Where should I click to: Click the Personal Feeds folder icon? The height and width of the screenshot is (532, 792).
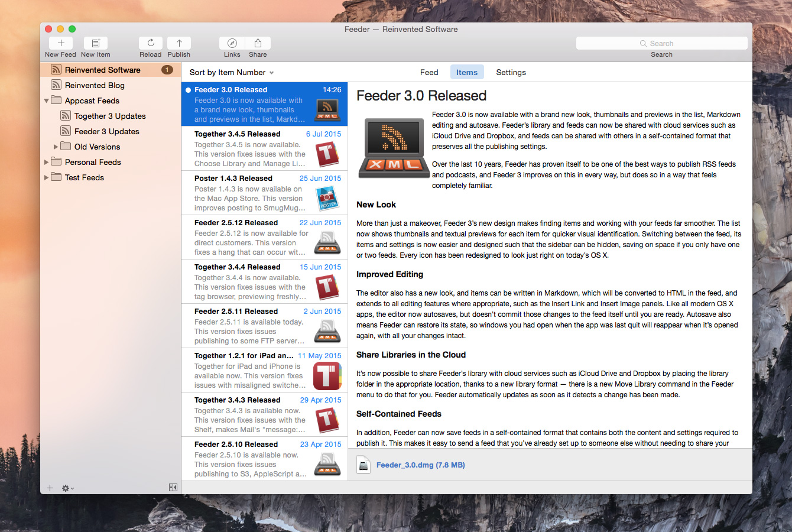point(56,161)
